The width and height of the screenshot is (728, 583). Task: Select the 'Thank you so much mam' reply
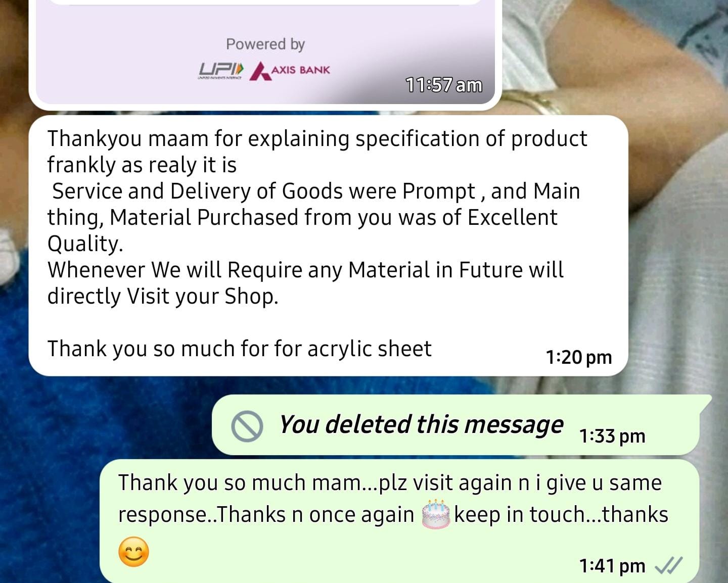point(399,520)
